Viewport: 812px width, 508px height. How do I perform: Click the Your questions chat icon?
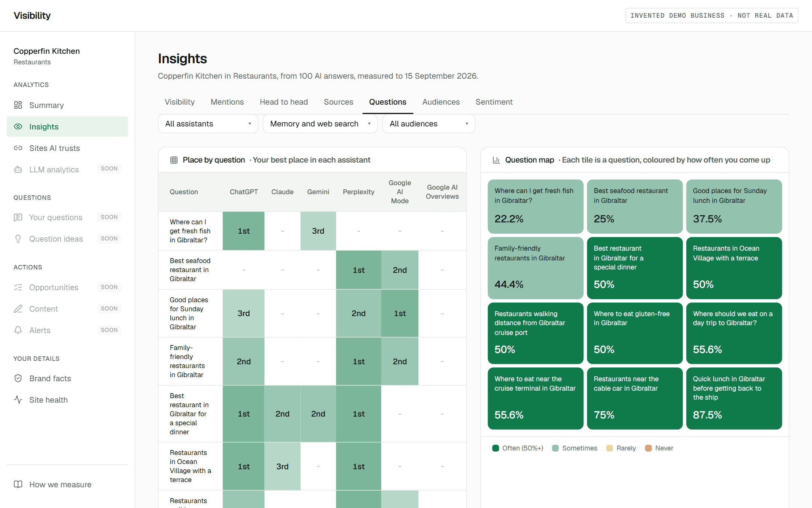(x=18, y=217)
